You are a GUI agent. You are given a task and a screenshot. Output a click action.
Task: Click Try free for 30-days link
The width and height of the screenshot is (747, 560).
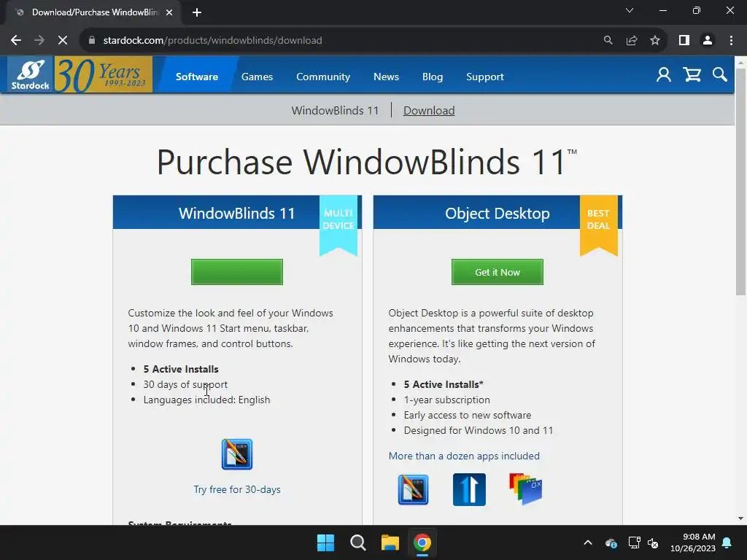237,489
